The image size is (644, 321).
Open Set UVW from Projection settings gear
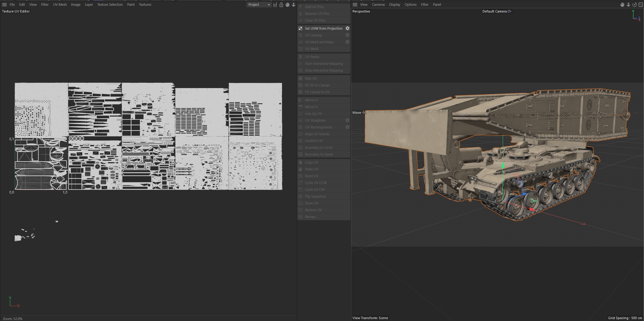coord(347,28)
